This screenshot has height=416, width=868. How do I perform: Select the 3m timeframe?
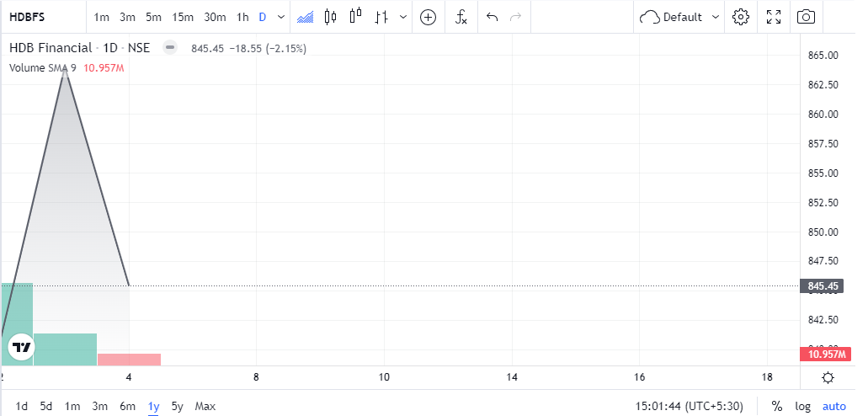tap(127, 17)
